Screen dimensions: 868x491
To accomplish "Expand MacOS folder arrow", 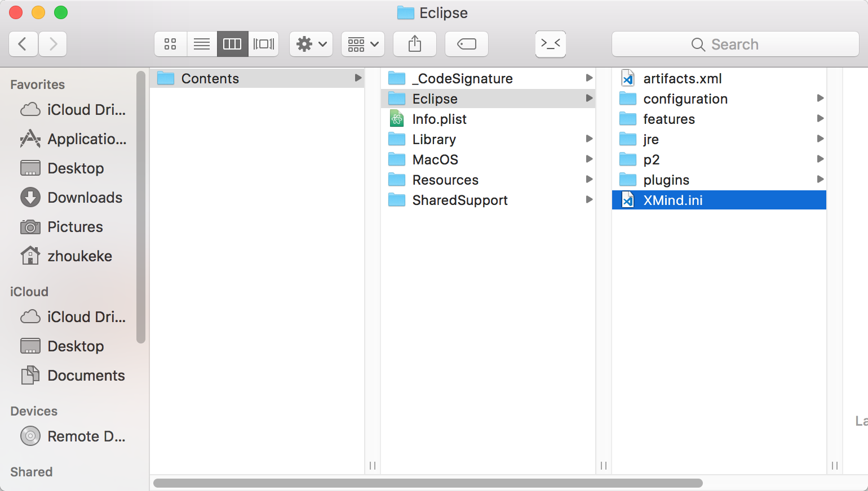I will click(589, 159).
